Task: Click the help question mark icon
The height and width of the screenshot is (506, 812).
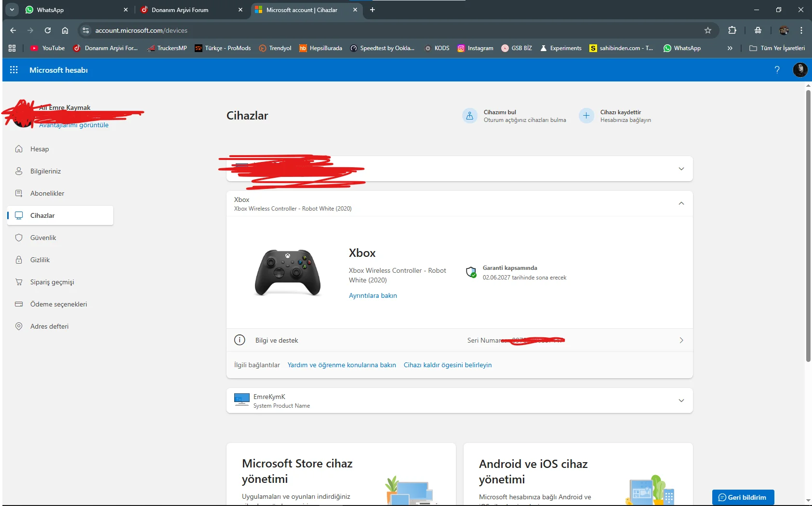Action: (x=777, y=70)
